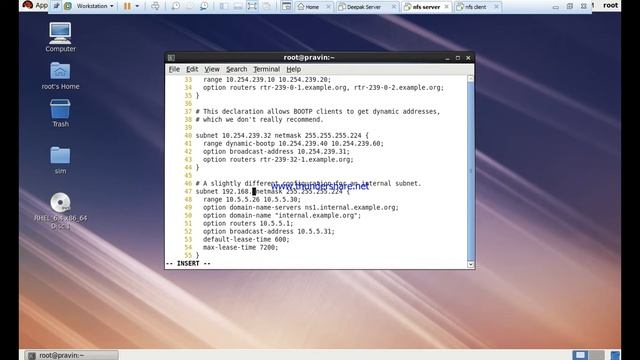This screenshot has width=640, height=360.
Task: Switch to the Deepak Server tab
Action: (363, 7)
